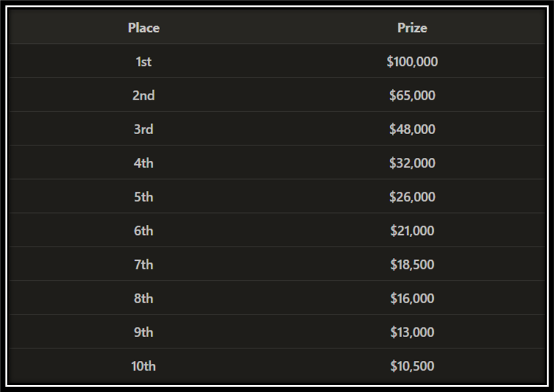Select the 10th place row label
Screen dimensions: 554x392
[x=144, y=366]
